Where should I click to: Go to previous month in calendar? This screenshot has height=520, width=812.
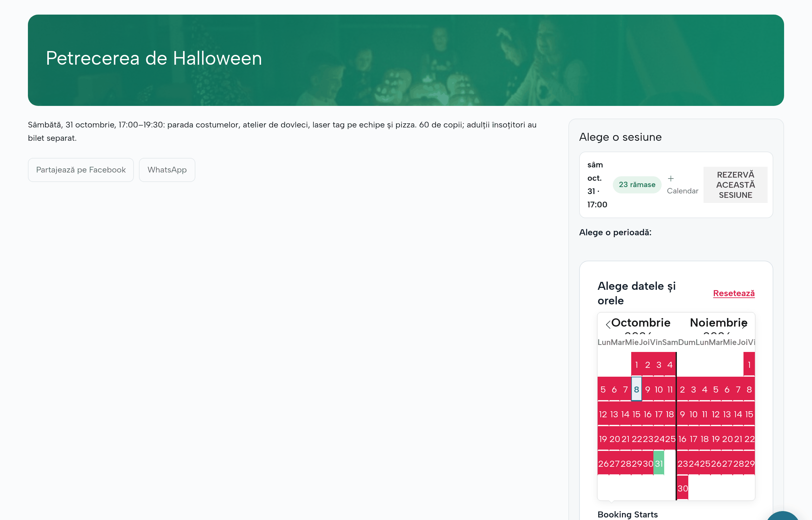pyautogui.click(x=608, y=324)
